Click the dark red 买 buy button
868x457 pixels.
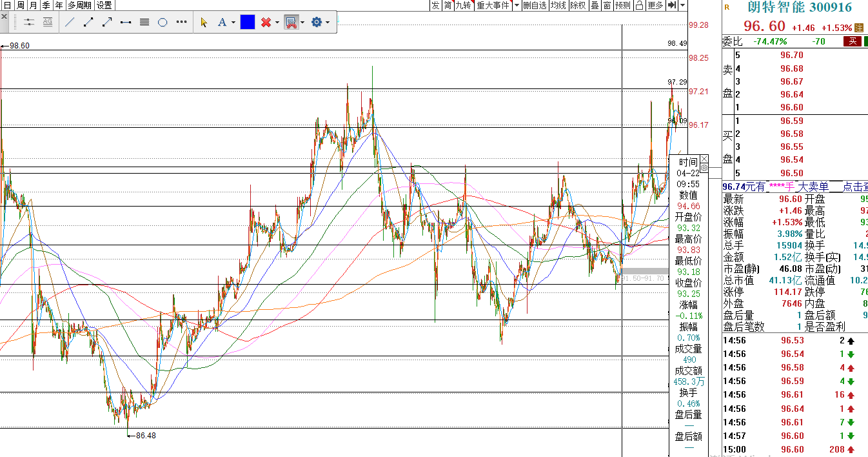coord(853,41)
